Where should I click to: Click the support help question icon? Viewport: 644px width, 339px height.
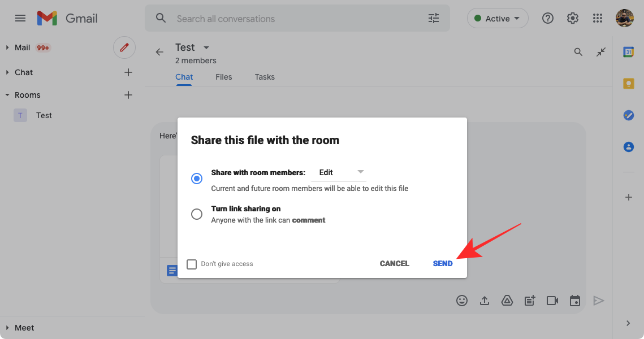tap(547, 19)
